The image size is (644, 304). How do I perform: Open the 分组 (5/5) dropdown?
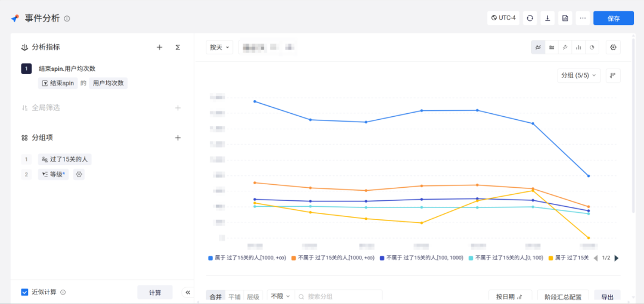coord(578,76)
